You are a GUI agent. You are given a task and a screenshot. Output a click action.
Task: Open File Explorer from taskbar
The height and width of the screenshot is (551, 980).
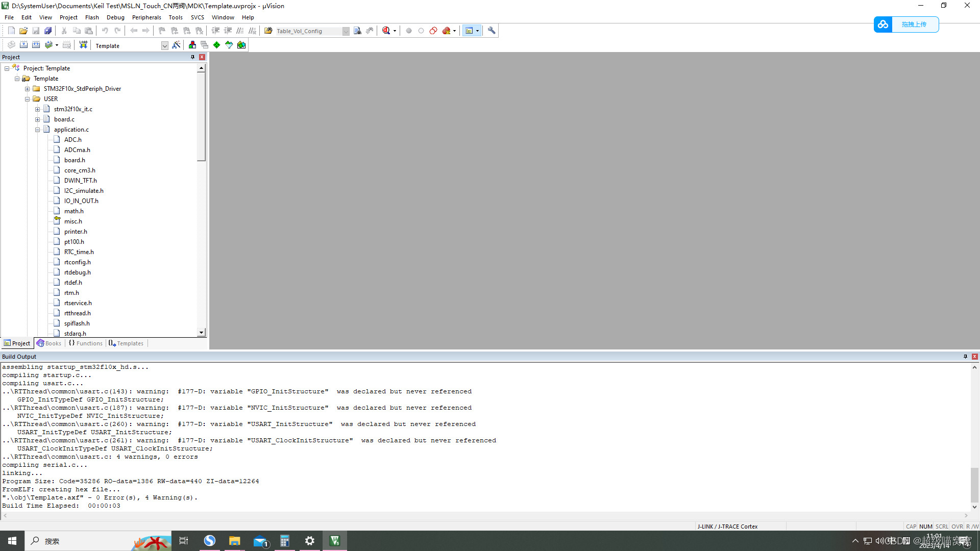tap(234, 541)
